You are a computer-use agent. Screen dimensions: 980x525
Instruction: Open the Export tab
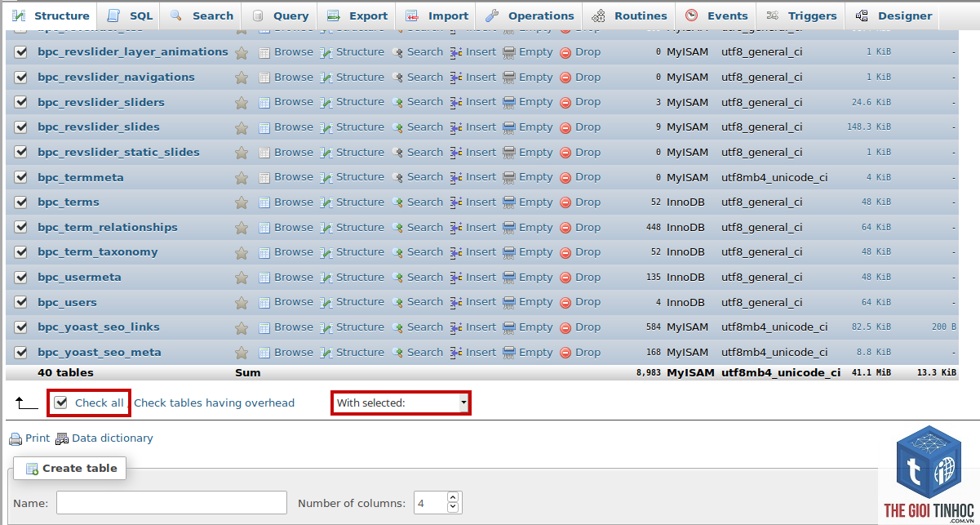pos(357,16)
